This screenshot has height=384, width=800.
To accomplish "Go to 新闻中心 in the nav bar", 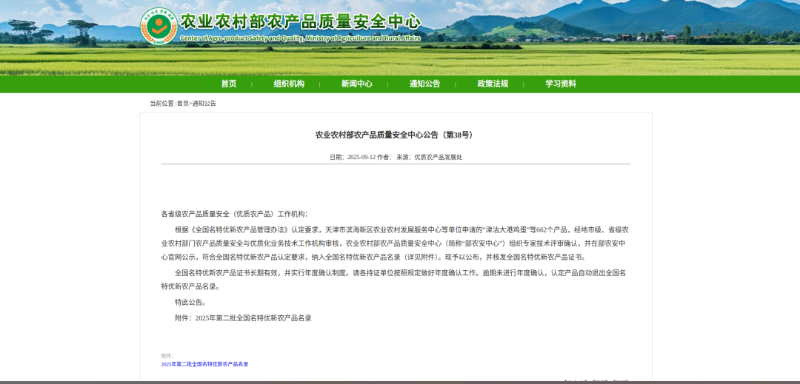I will coord(357,84).
